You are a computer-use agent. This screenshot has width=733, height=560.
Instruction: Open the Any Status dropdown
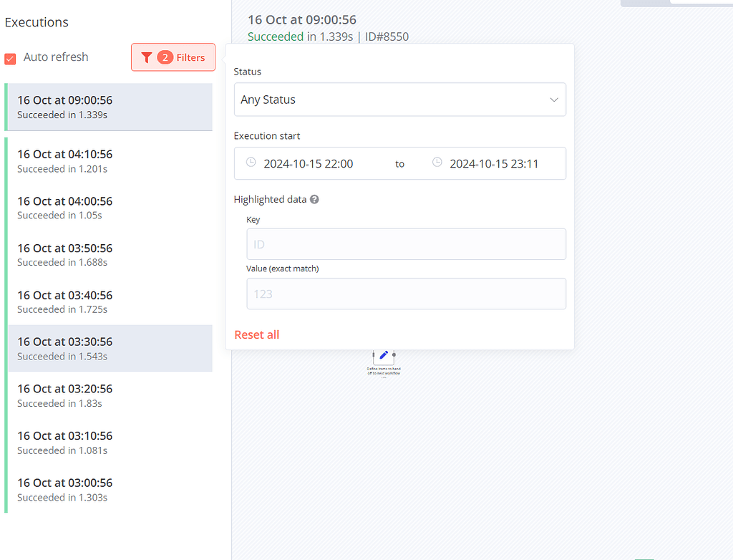pos(399,100)
